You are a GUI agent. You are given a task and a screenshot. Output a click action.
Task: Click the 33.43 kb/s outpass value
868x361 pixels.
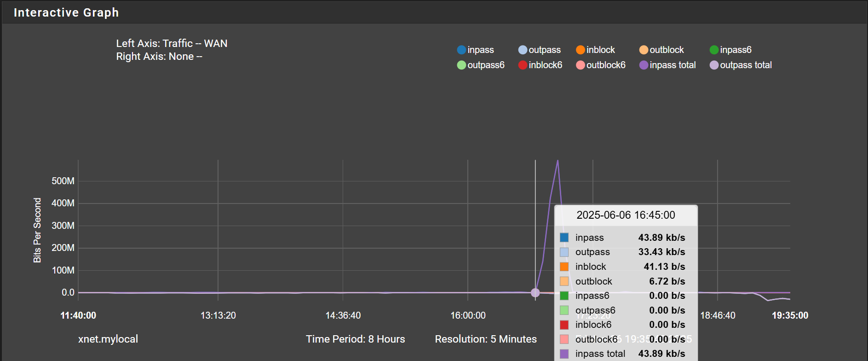[661, 252]
